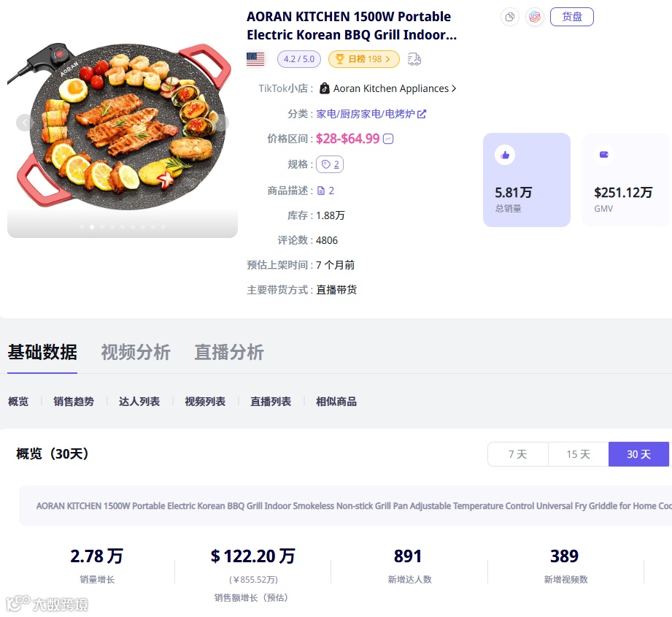672x617 pixels.
Task: Show previous product image with left arrow
Action: click(x=25, y=123)
